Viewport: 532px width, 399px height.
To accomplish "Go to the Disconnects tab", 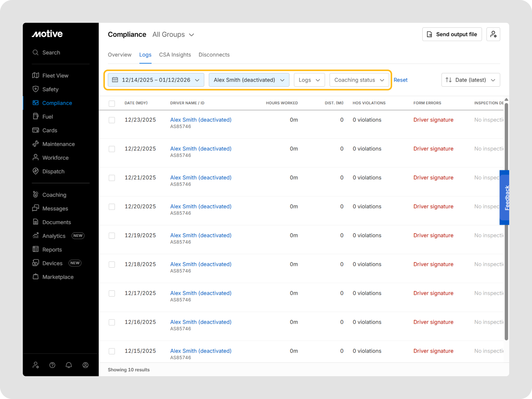I will click(x=214, y=55).
